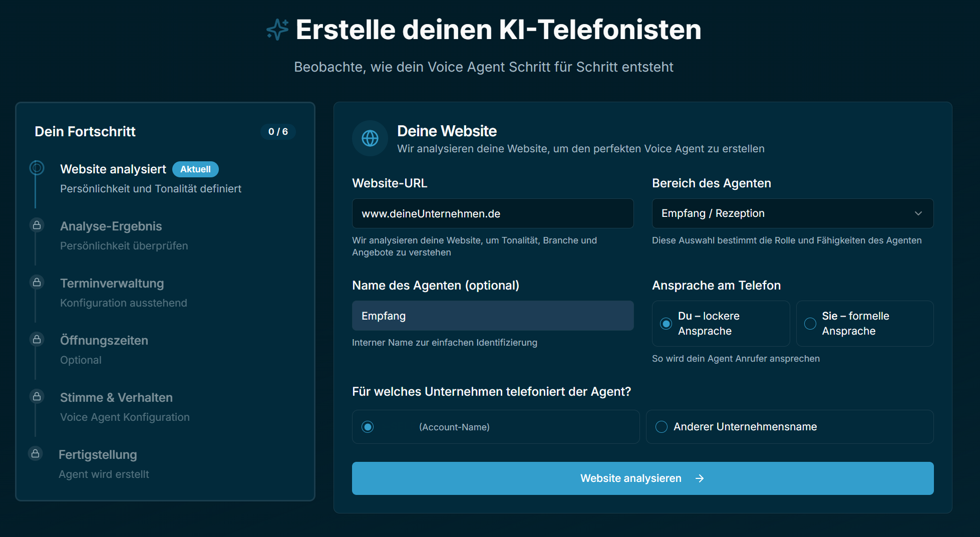Image resolution: width=980 pixels, height=537 pixels.
Task: Click the lock icon beside Öffnungszeiten
Action: click(x=37, y=339)
